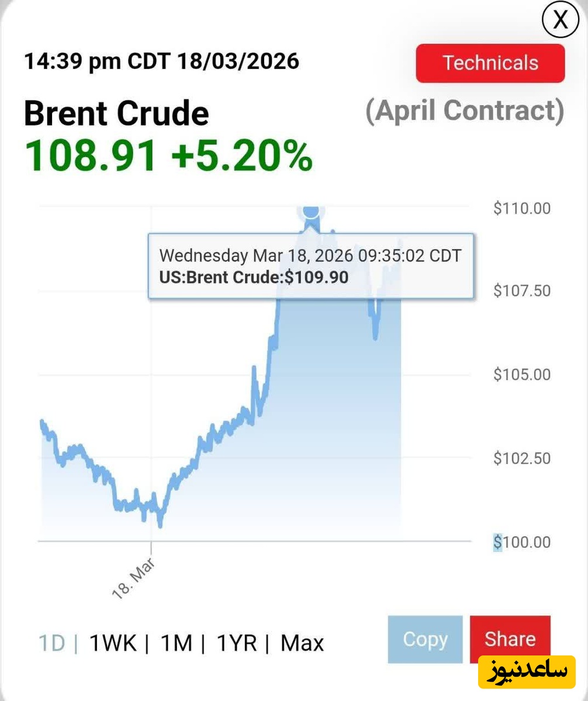
Task: Click the chart hover point marker
Action: tap(310, 211)
